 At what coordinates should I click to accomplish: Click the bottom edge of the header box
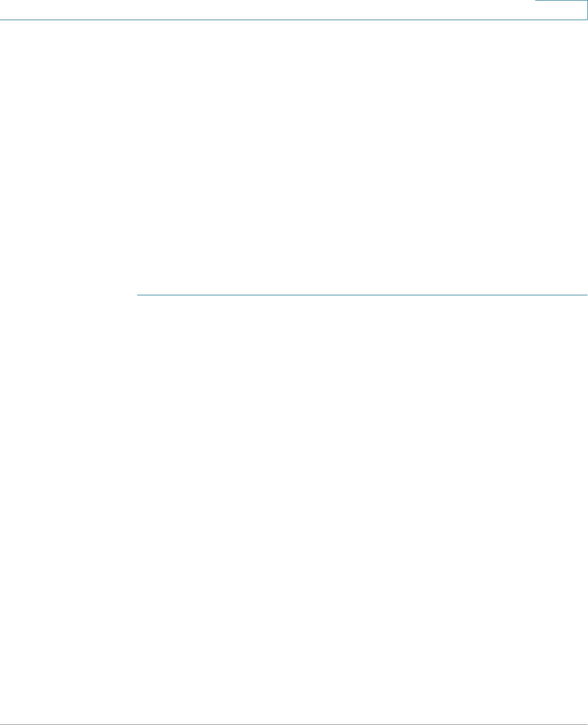(561, 20)
